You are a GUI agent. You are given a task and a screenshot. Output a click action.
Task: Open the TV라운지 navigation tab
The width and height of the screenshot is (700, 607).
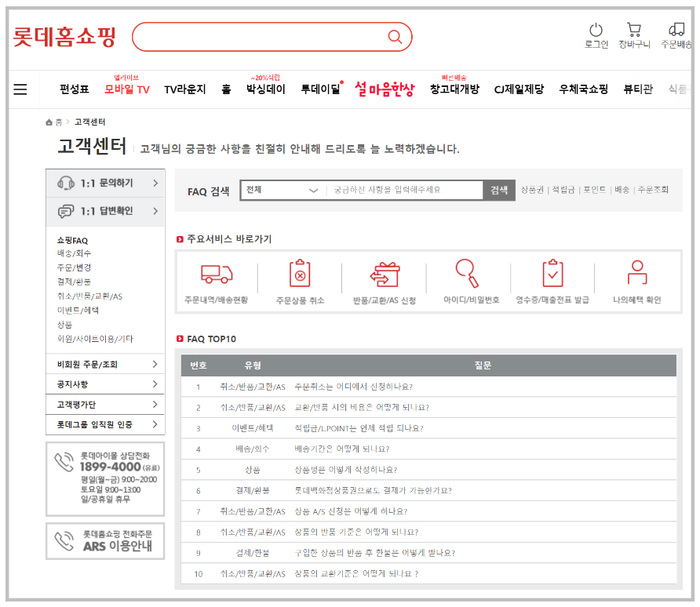coord(185,89)
